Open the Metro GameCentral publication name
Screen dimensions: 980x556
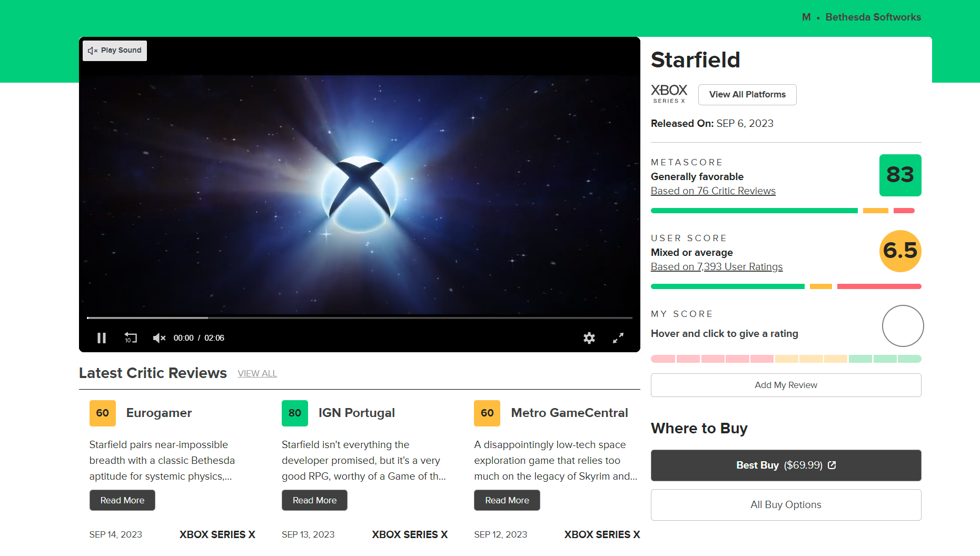[x=569, y=413]
